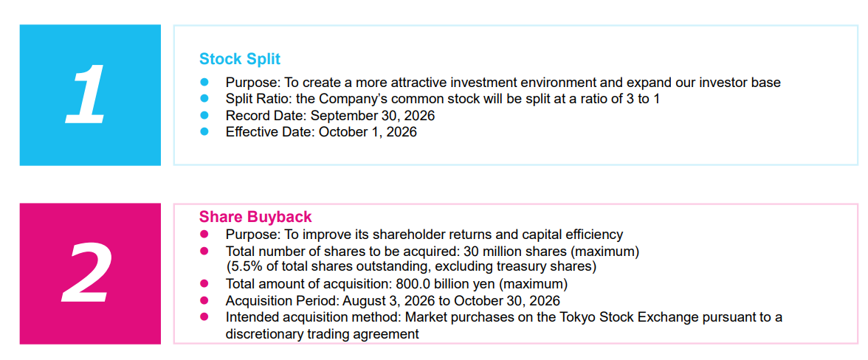Click the pink bullet beside Intended acquisition method
This screenshot has height=360, width=868.
204,317
